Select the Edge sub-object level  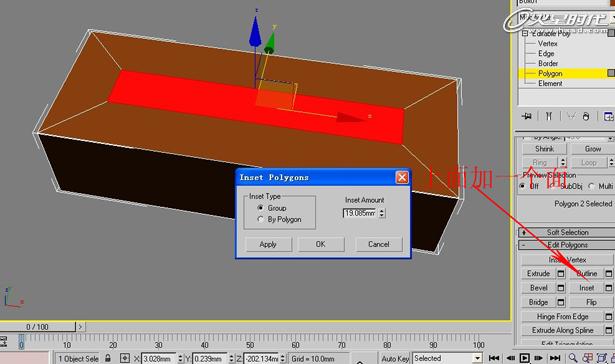(546, 53)
